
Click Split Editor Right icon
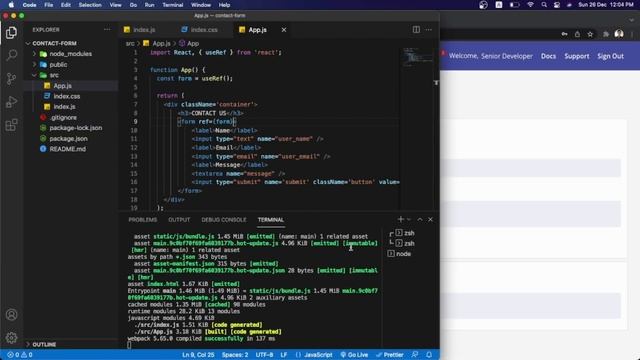pos(416,29)
